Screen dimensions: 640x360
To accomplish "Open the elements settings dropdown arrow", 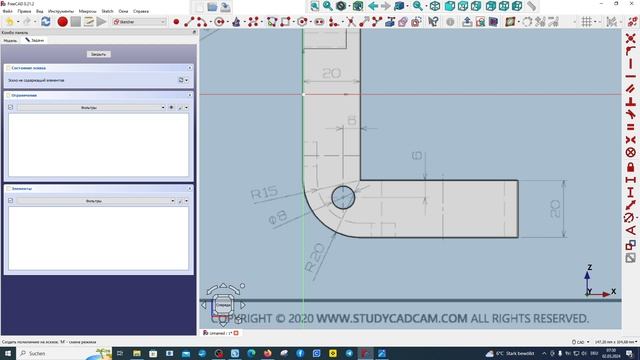I will coord(187,201).
